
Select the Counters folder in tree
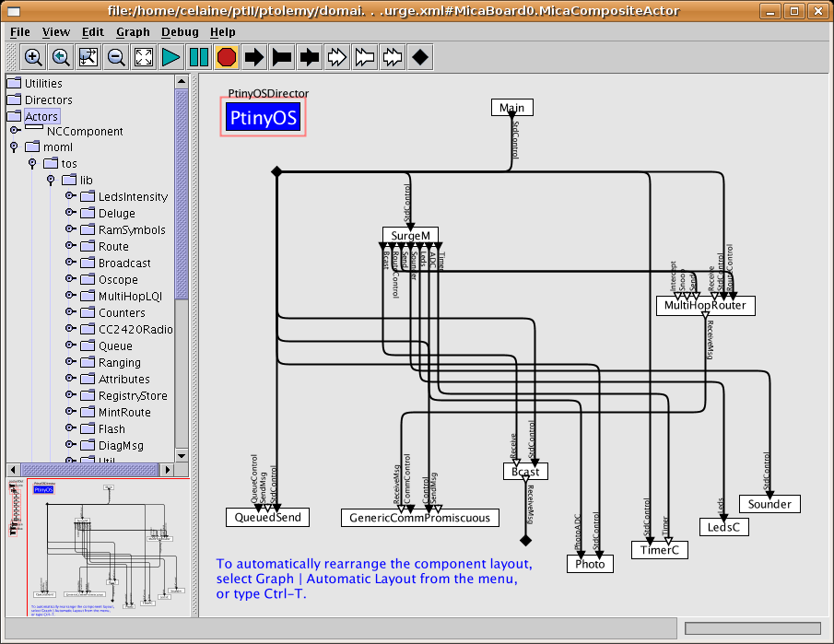click(x=112, y=312)
